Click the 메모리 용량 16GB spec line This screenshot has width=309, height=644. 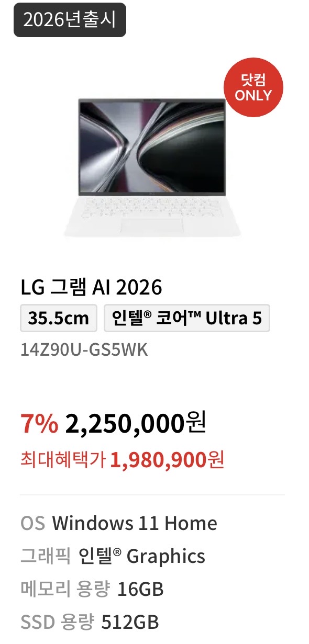[x=92, y=589]
